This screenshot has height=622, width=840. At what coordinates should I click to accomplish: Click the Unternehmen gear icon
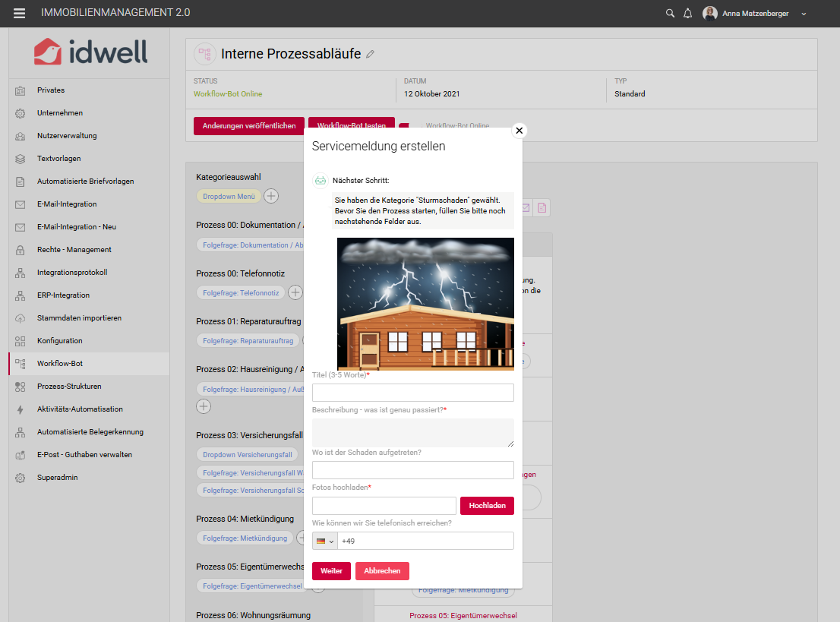pyautogui.click(x=21, y=114)
